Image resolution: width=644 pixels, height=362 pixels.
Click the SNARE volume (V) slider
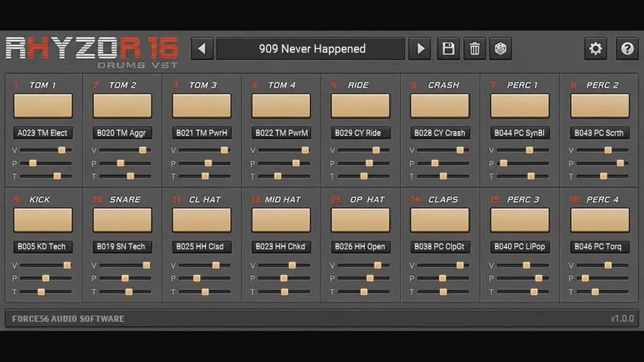[125, 265]
